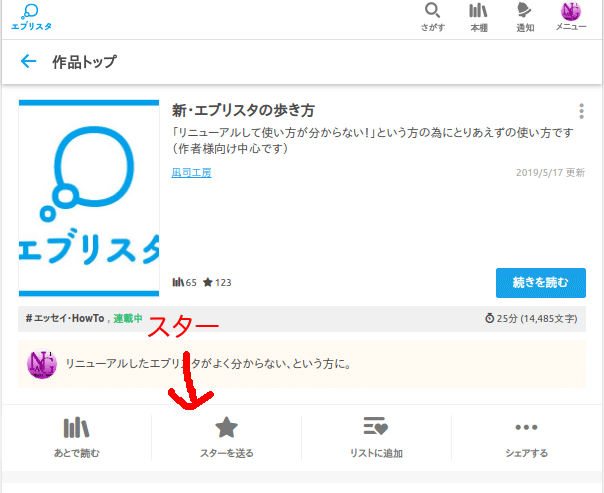604x493 pixels.
Task: Open the three-dot options for the work
Action: (581, 111)
